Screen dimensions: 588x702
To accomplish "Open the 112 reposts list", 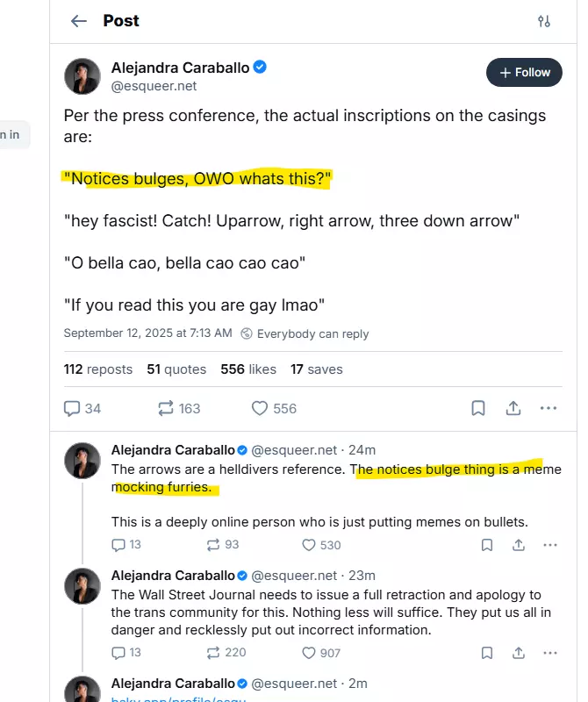I will tap(98, 369).
